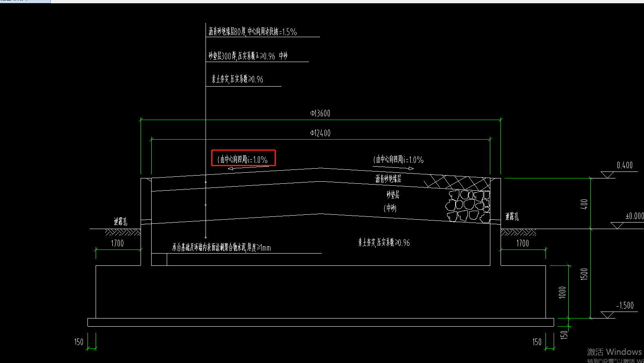Click the right '泄露孔' label
Viewport: 644px width, 363px height.
coord(512,216)
